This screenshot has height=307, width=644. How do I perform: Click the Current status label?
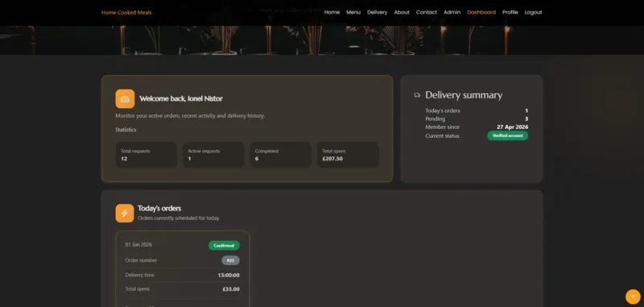click(x=442, y=136)
